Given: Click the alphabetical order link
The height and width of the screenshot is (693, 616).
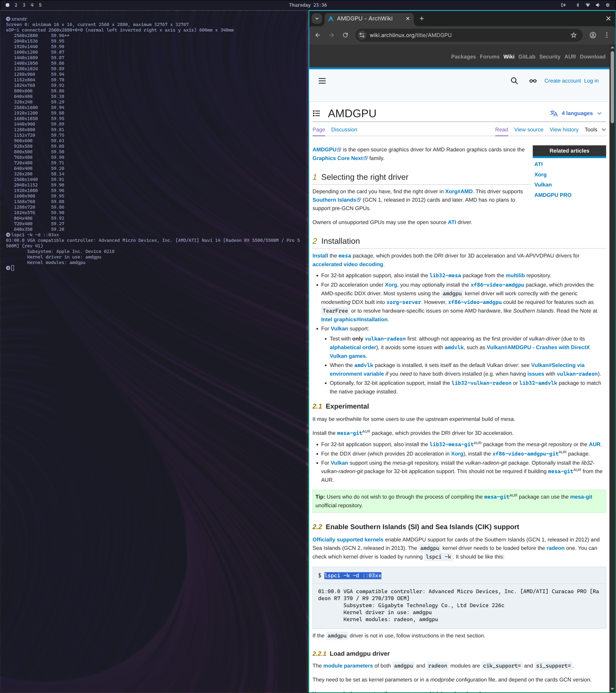Looking at the screenshot, I should tap(353, 347).
